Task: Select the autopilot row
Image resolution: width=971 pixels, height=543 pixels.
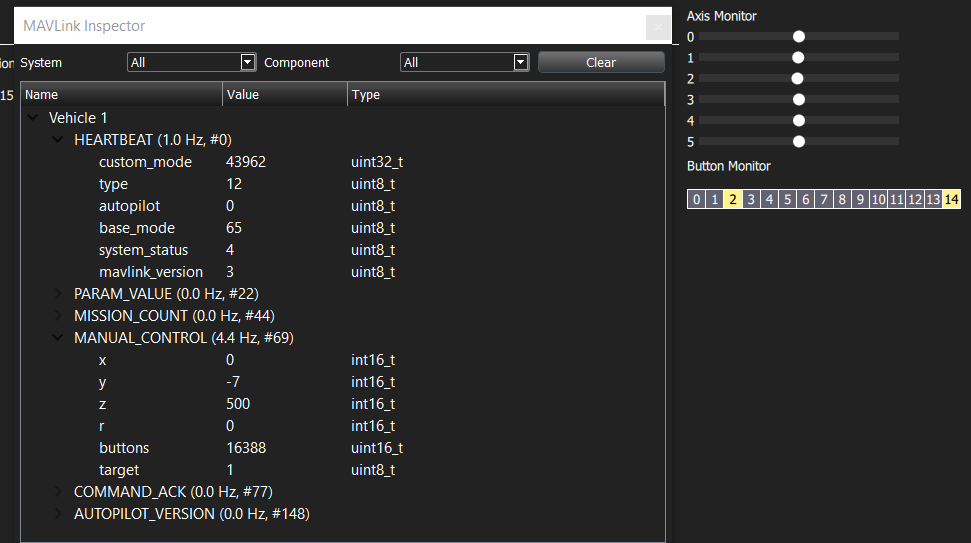Action: coord(343,206)
